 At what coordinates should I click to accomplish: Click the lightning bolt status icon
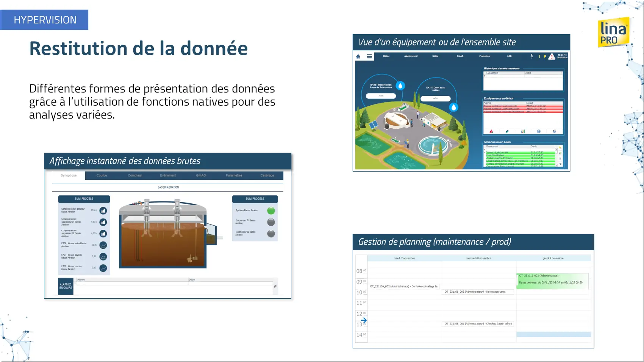coord(531,56)
